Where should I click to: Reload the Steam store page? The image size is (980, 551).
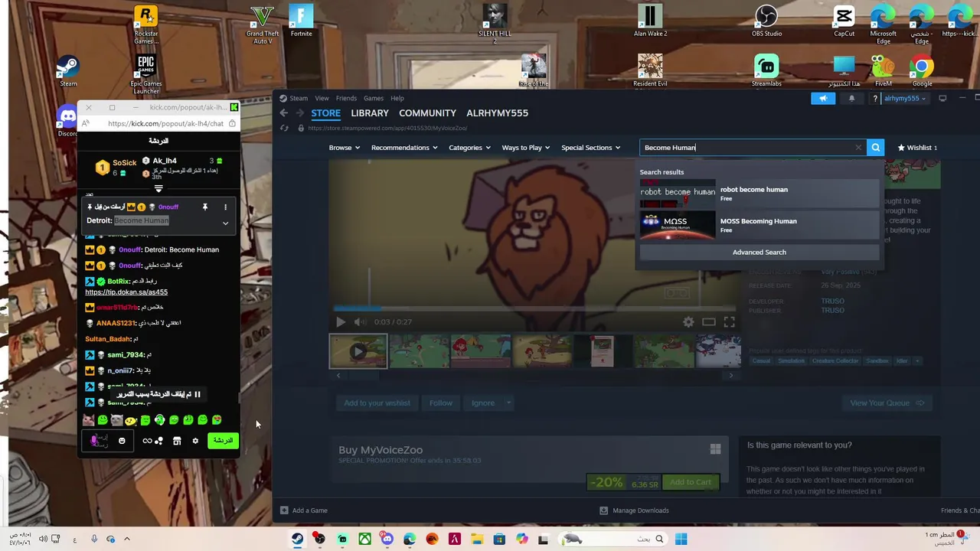pyautogui.click(x=285, y=128)
